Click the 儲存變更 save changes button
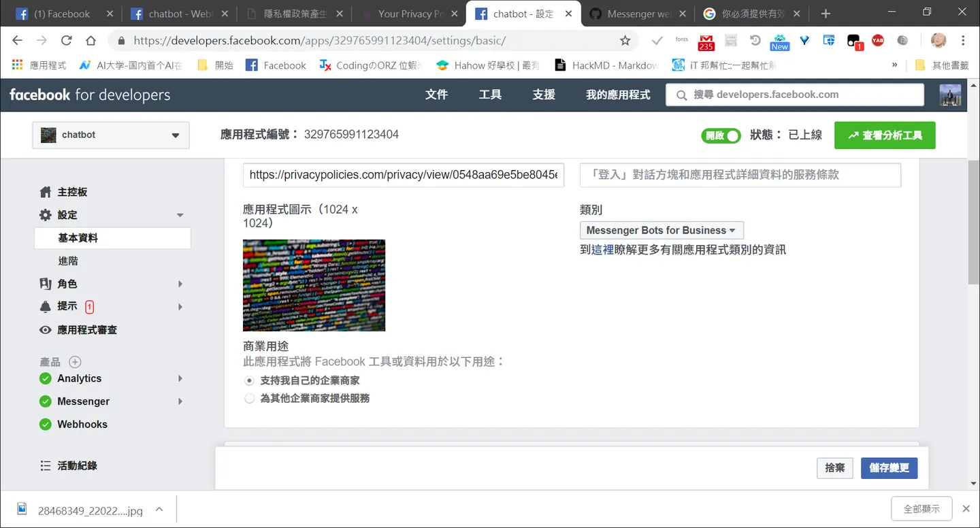 889,467
